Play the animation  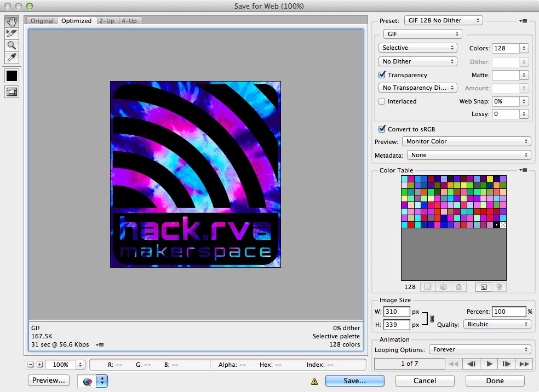click(x=489, y=364)
